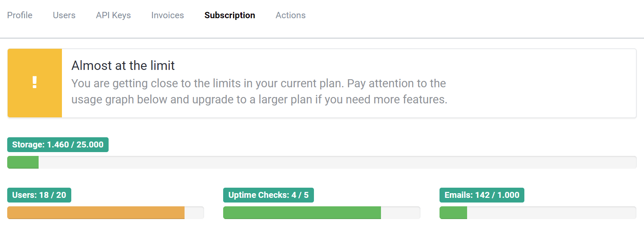Image resolution: width=644 pixels, height=247 pixels.
Task: Switch to the Users tab
Action: click(x=64, y=15)
